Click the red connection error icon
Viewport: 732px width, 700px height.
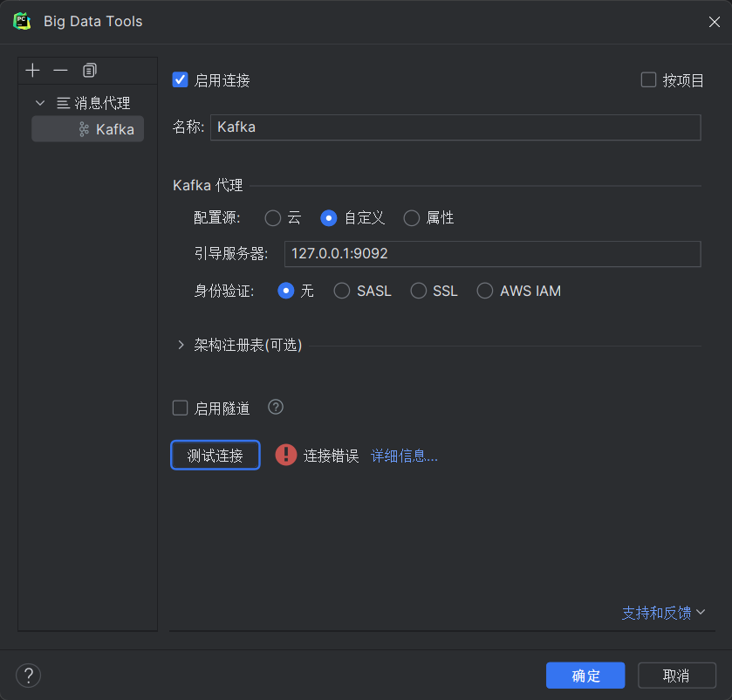pos(285,455)
